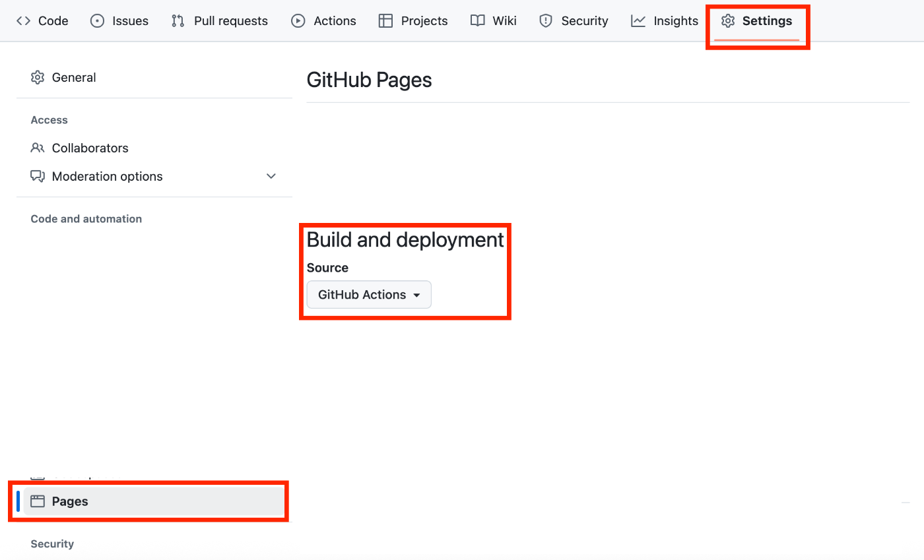Open the Security tab
The width and height of the screenshot is (924, 560).
(574, 21)
